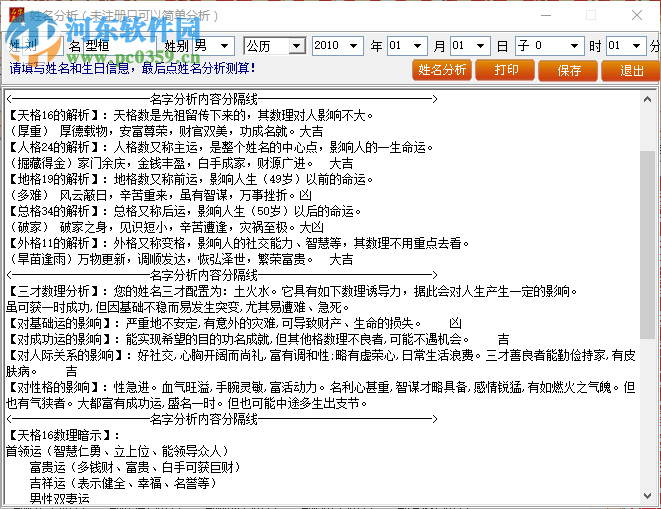Click the text 【对基础运的影响】
This screenshot has width=661, height=509.
coord(59,323)
